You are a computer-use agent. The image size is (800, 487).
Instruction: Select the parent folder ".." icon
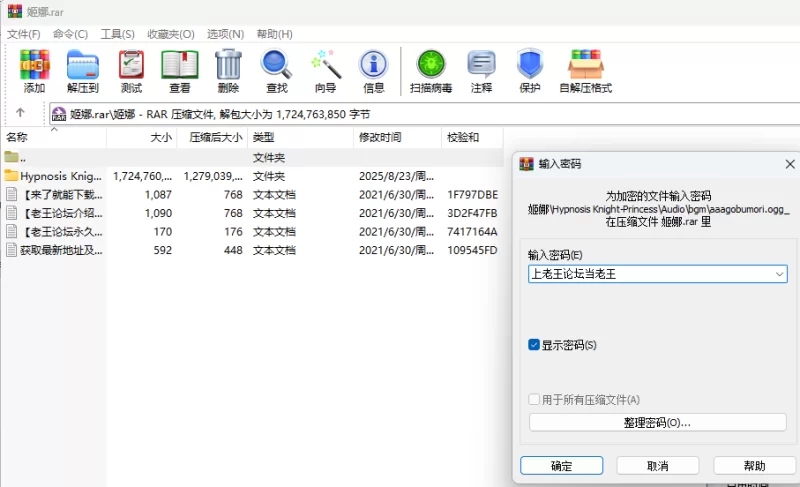point(11,157)
